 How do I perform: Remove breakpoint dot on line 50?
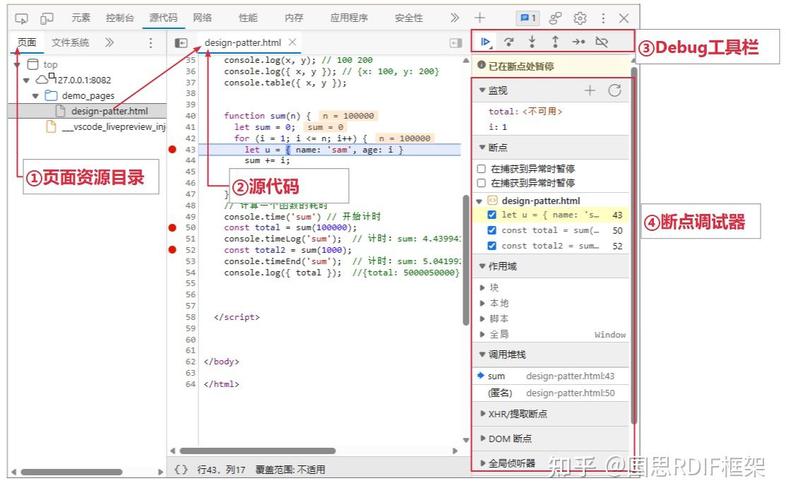coord(172,228)
